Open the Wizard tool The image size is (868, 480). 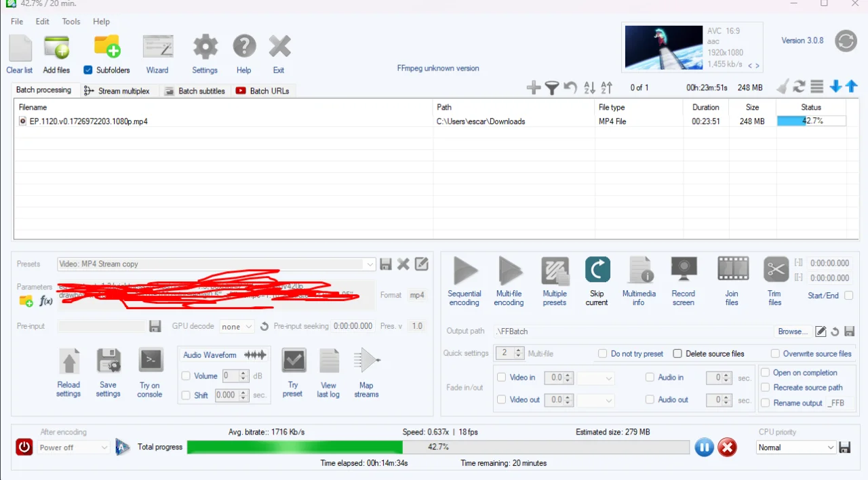pyautogui.click(x=157, y=48)
